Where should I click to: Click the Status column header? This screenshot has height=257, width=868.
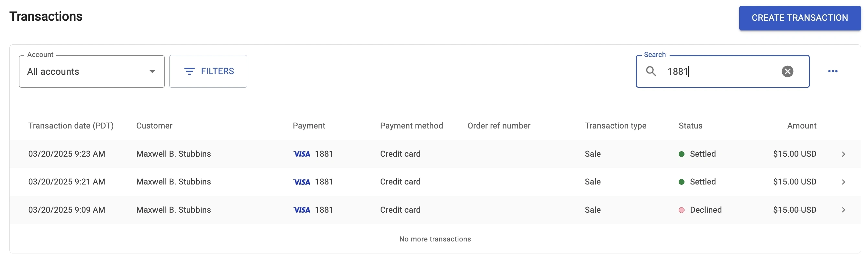click(690, 126)
